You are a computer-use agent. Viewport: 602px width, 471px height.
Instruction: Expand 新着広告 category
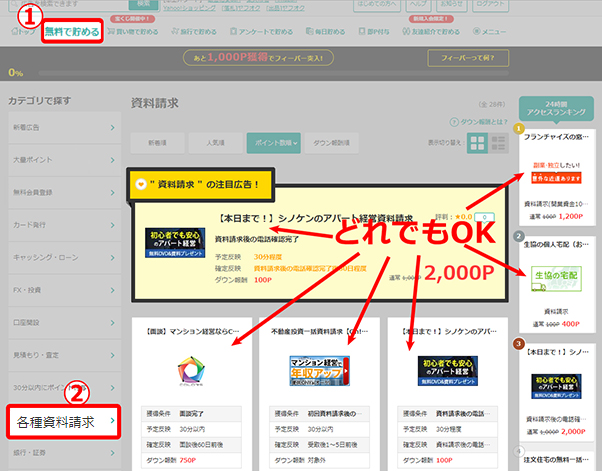(63, 128)
